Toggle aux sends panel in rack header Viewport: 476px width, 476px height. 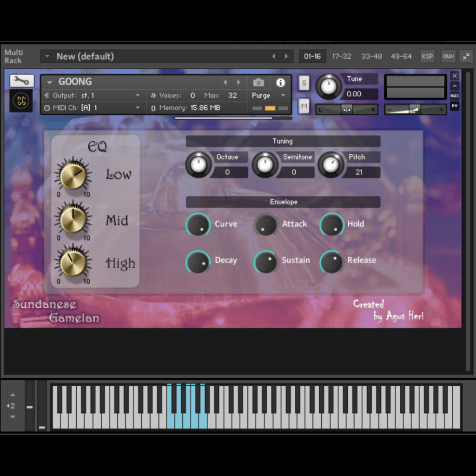coord(448,56)
